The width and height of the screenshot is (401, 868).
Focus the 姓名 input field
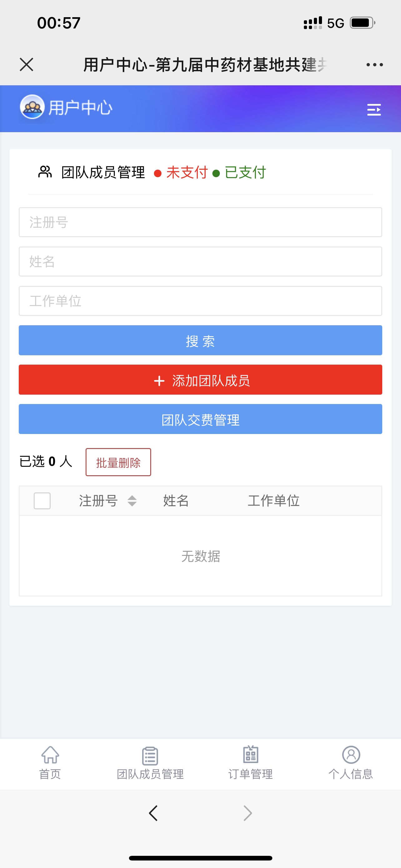pos(200,262)
